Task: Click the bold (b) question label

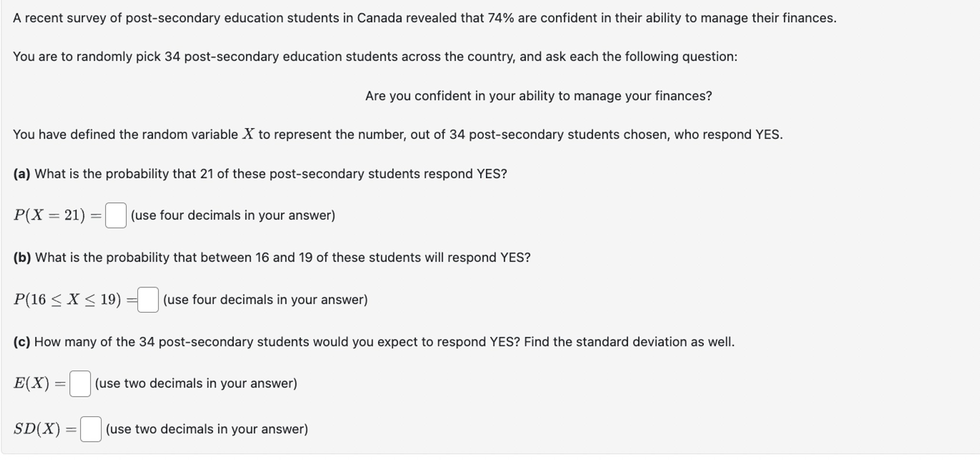Action: tap(22, 258)
